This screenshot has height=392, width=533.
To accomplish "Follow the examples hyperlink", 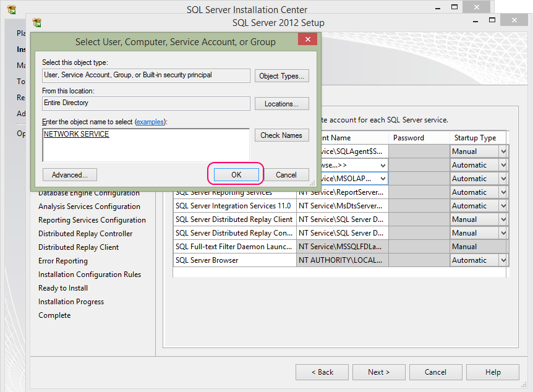I will pos(150,122).
